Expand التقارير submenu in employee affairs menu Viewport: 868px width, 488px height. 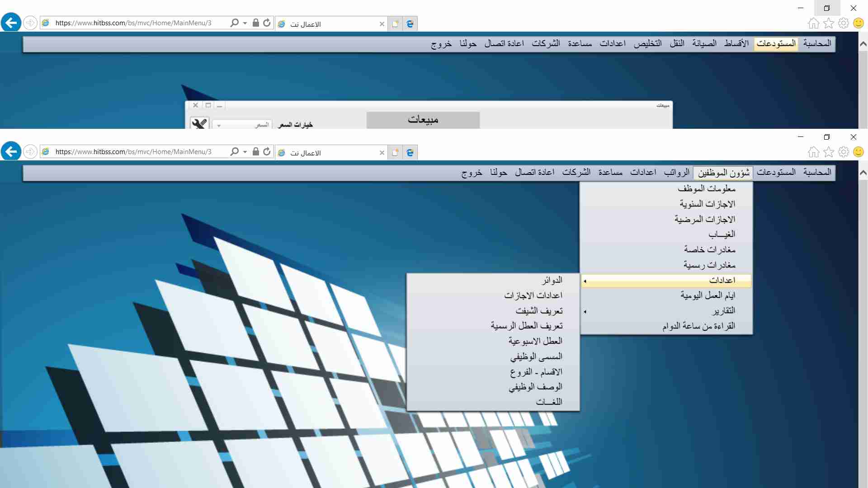point(666,311)
